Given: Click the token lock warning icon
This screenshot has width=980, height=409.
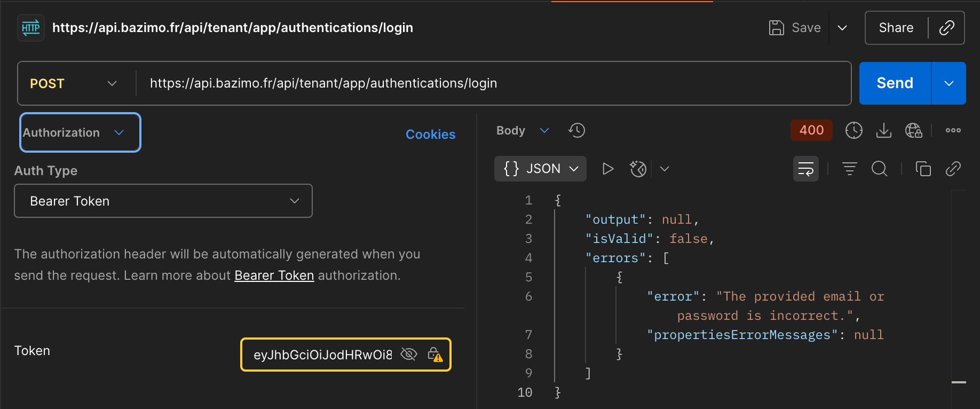Looking at the screenshot, I should pos(435,355).
